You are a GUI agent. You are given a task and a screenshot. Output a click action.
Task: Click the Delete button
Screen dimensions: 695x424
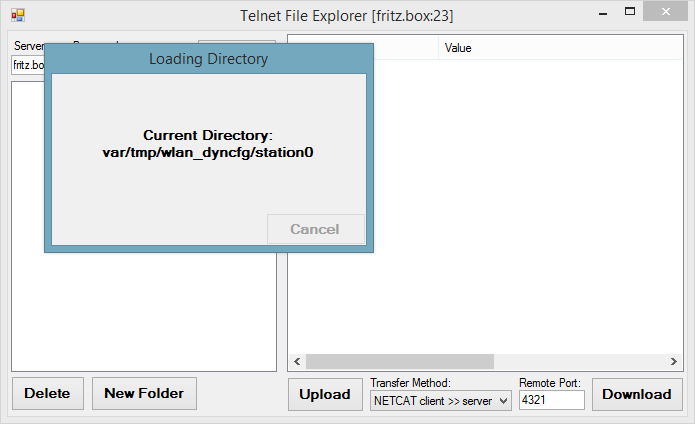pos(47,393)
